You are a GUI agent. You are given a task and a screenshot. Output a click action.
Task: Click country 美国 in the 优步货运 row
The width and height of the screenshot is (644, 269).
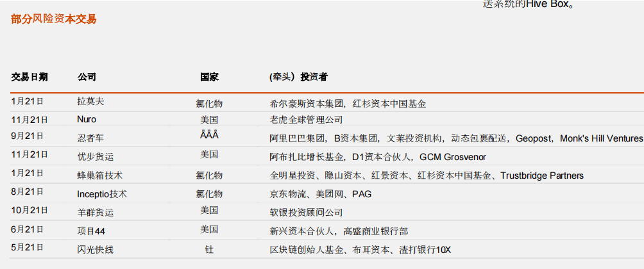209,154
